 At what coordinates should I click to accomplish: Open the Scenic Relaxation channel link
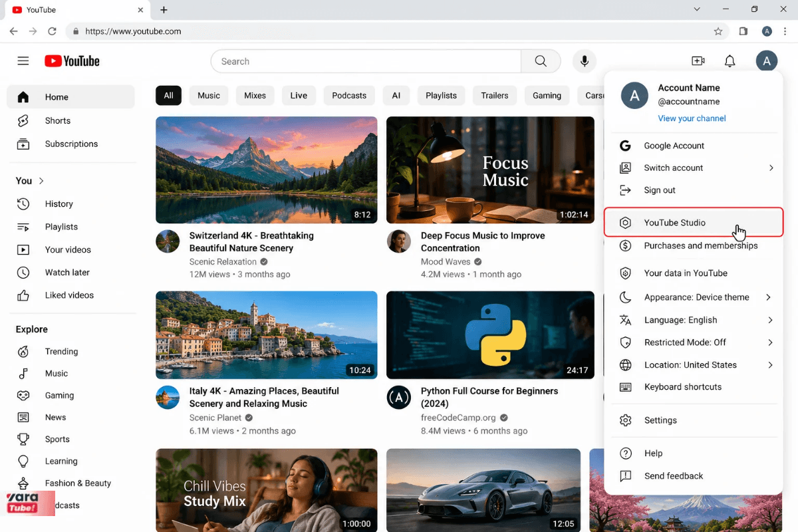point(223,262)
